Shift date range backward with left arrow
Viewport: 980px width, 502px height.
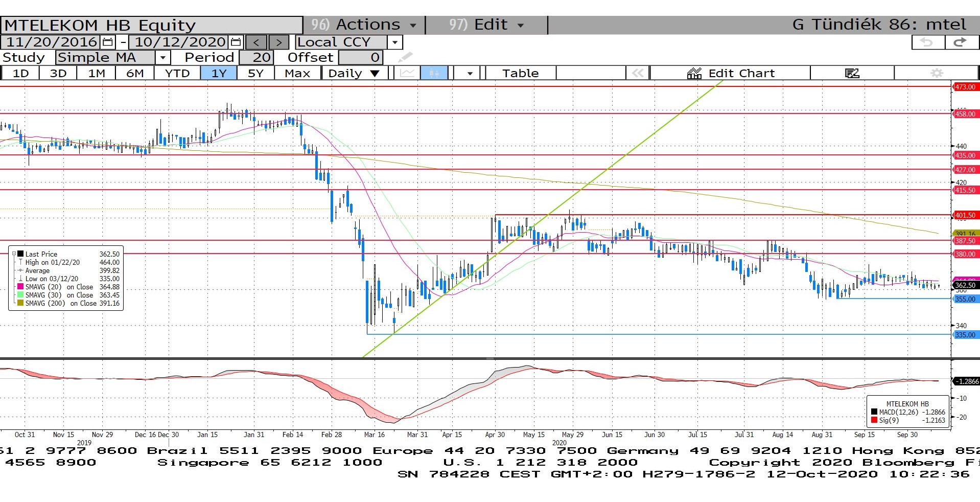(256, 42)
